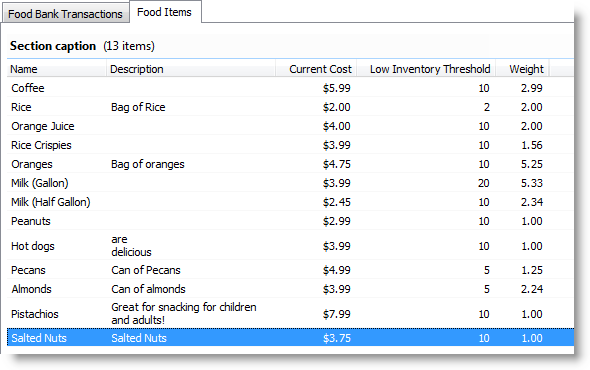Viewport: 590px width, 370px height.
Task: Select the Milk (Gallon) row
Action: click(x=290, y=183)
